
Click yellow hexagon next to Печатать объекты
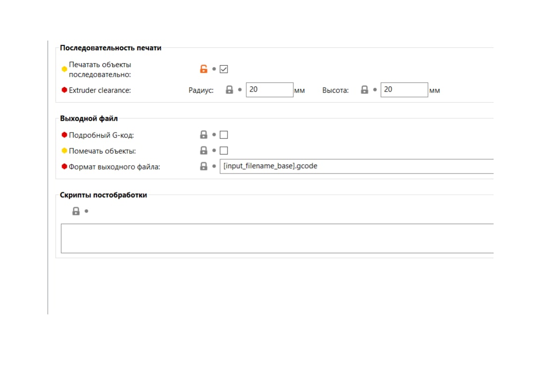coord(64,69)
